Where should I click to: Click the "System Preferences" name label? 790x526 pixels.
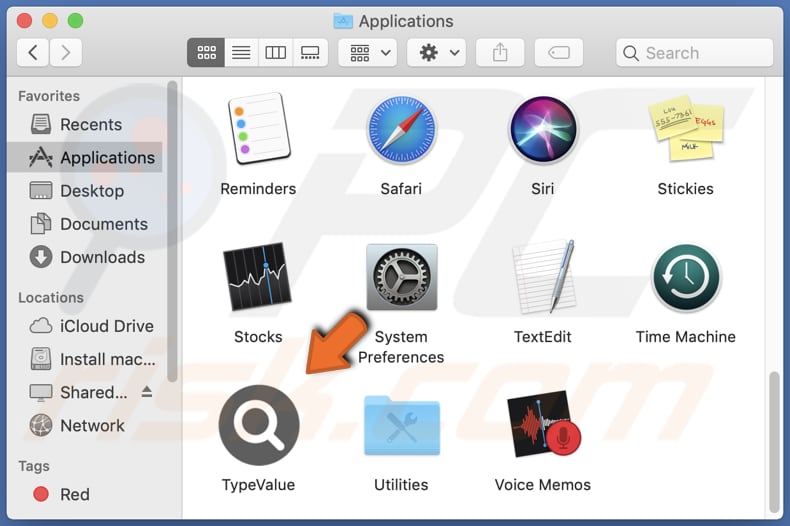pos(401,347)
